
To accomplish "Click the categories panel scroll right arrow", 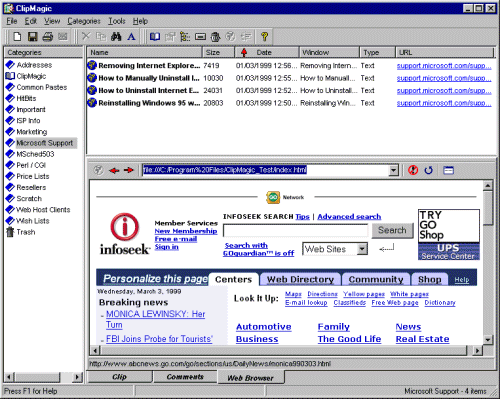I will pyautogui.click(x=77, y=377).
